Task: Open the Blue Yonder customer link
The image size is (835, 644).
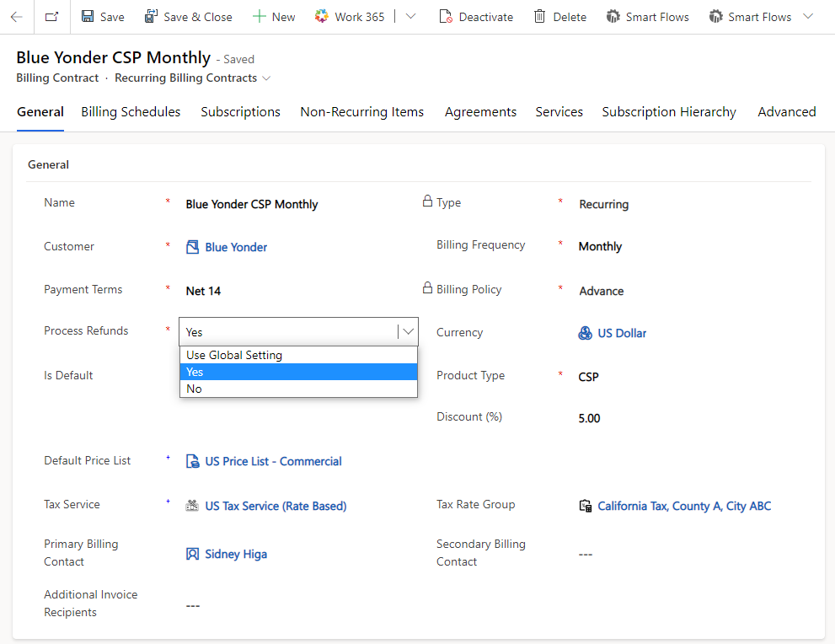Action: click(236, 247)
